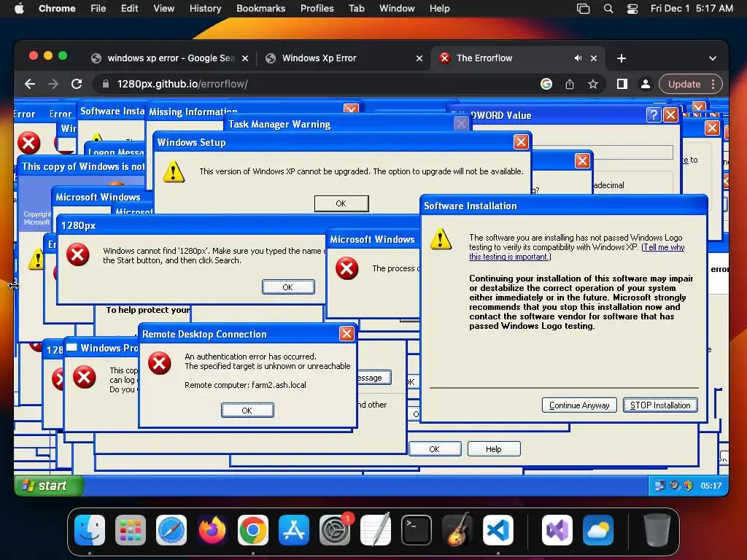
Task: Click the Windows XP start button
Action: coord(49,486)
